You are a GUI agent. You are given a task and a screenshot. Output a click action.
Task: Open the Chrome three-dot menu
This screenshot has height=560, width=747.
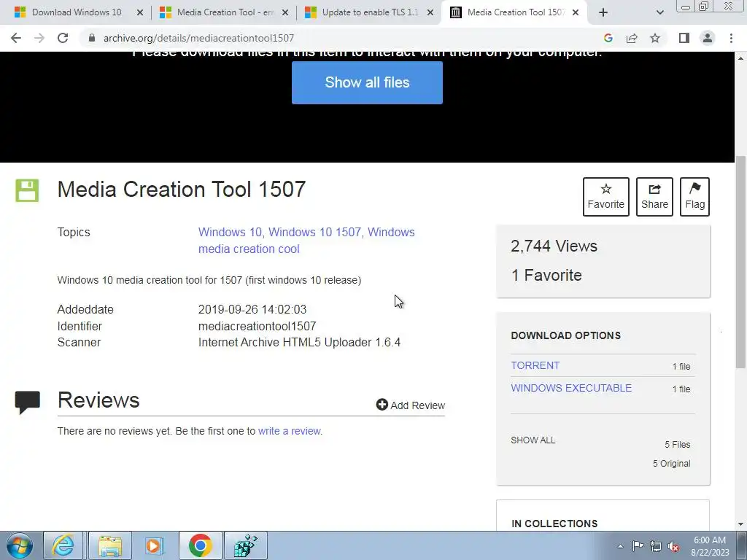pyautogui.click(x=731, y=38)
